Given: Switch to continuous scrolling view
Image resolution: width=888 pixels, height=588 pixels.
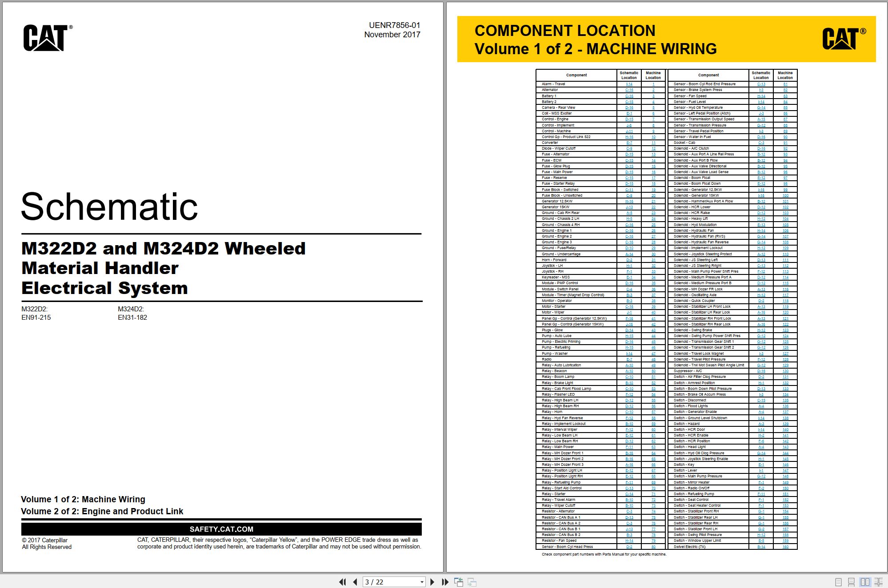Looking at the screenshot, I should coord(852,582).
